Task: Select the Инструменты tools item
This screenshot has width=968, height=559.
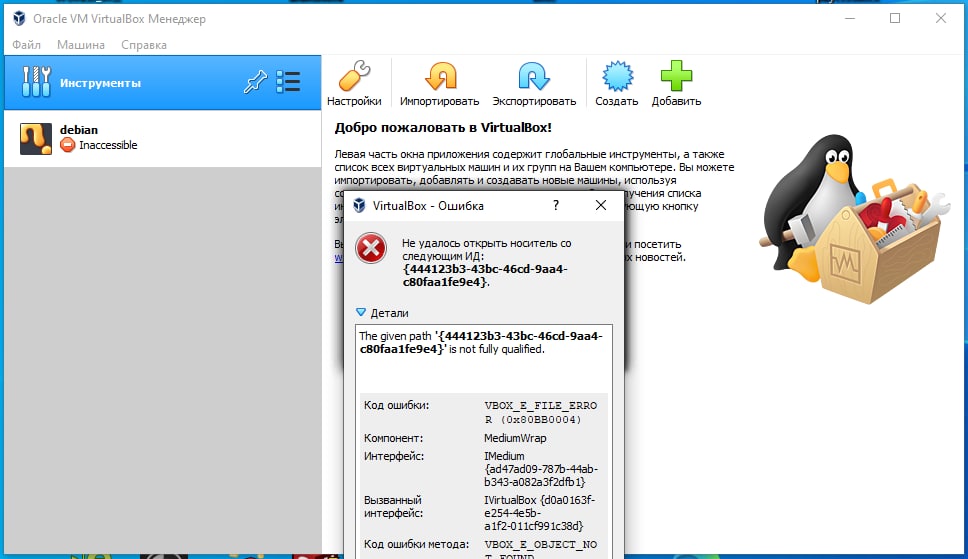Action: (162, 83)
